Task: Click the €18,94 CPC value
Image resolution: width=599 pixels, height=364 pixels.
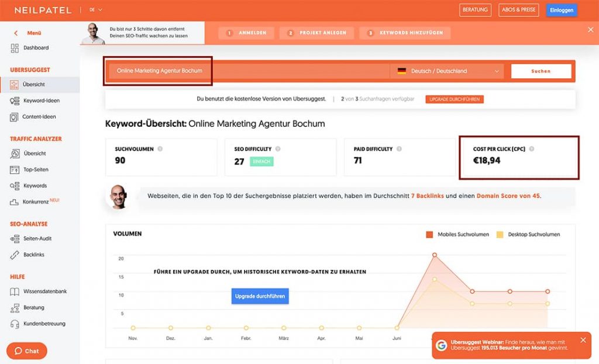Action: coord(486,161)
